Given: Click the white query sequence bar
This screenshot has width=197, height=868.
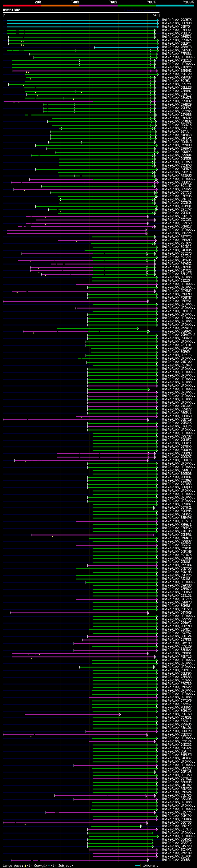Looking at the screenshot, I should click(81, 13).
